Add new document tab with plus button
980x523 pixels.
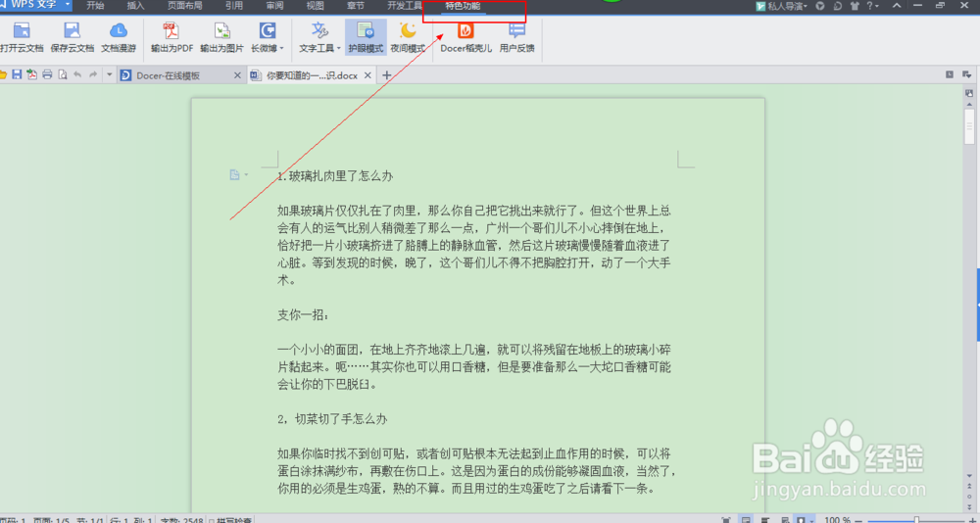386,75
